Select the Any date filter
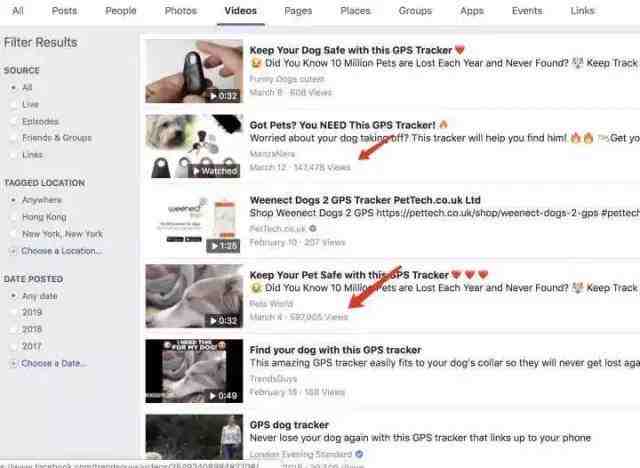This screenshot has height=468, width=640. click(13, 296)
